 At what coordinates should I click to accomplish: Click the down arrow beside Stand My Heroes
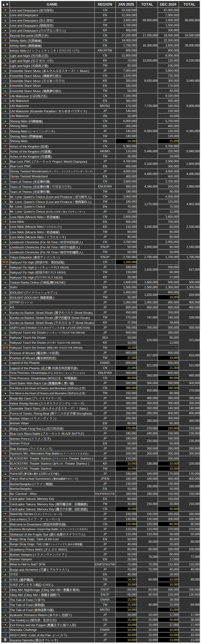pyautogui.click(x=5, y=514)
